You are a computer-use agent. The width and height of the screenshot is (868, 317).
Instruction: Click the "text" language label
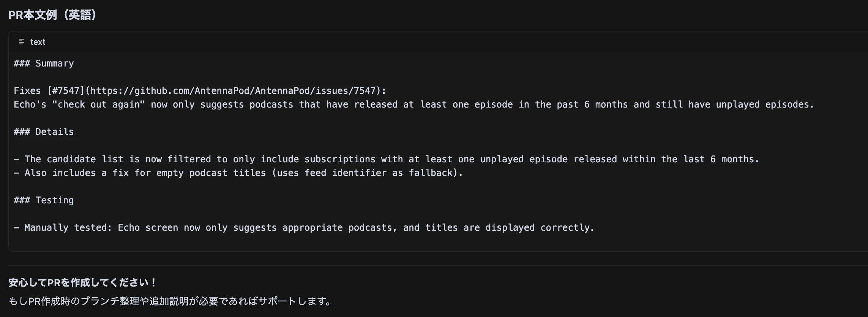coord(38,42)
